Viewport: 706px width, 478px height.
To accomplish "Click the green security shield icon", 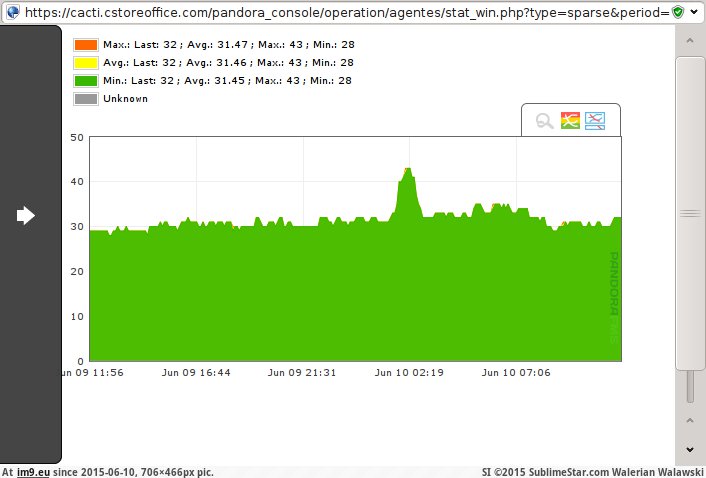I will click(678, 12).
